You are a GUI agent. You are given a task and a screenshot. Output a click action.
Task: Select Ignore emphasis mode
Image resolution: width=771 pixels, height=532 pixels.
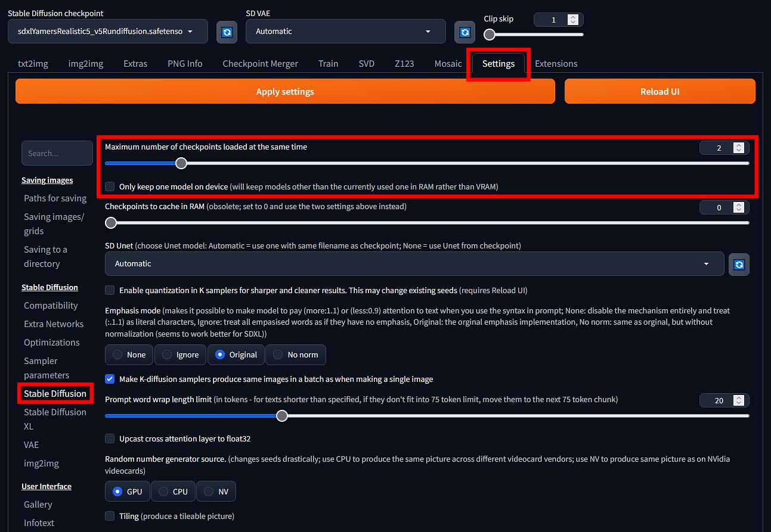[x=181, y=354]
